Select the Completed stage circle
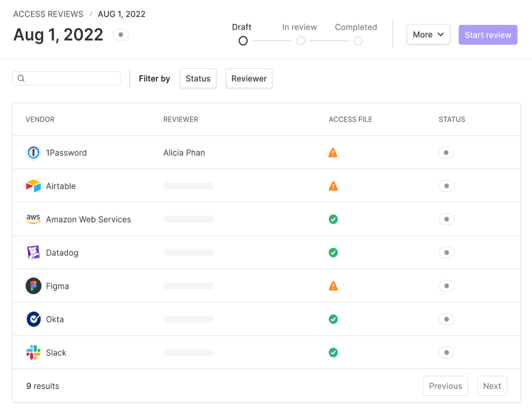 pos(358,41)
